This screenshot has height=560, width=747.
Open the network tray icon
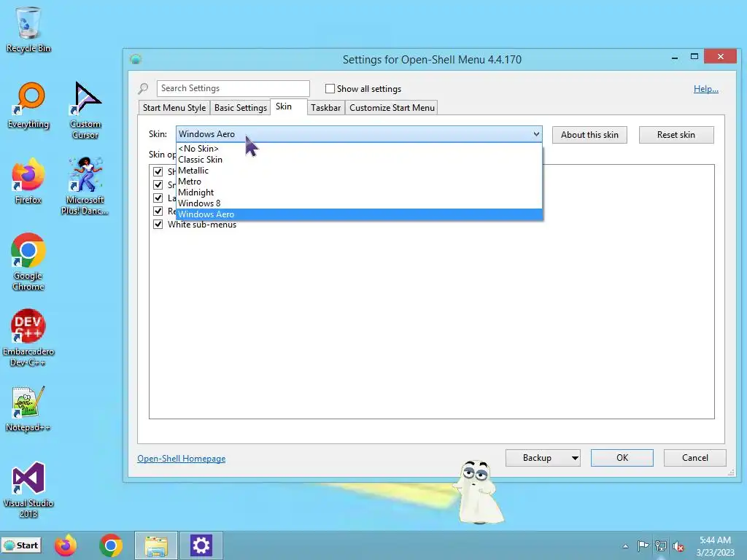661,546
